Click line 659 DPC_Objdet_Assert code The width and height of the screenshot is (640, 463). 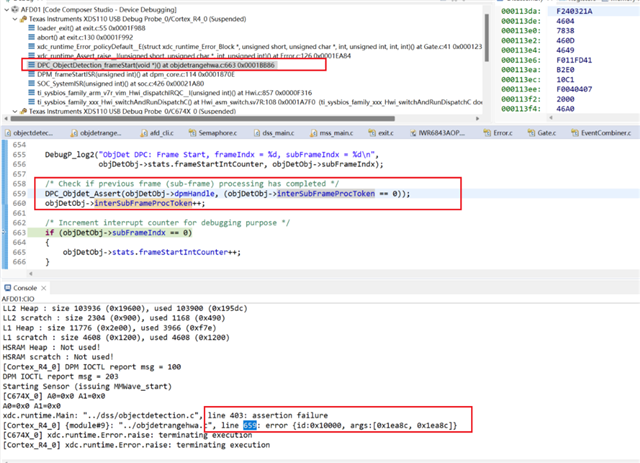(x=227, y=194)
